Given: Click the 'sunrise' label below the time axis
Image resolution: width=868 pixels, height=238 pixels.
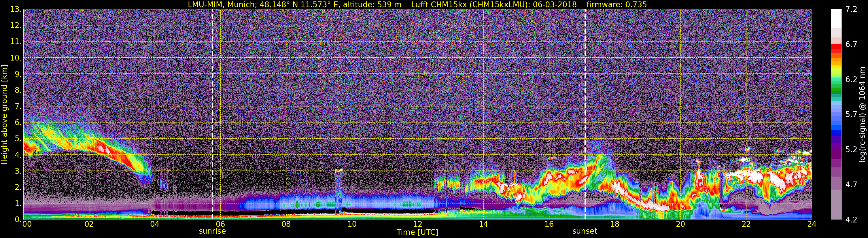Looking at the screenshot, I should (x=212, y=231).
